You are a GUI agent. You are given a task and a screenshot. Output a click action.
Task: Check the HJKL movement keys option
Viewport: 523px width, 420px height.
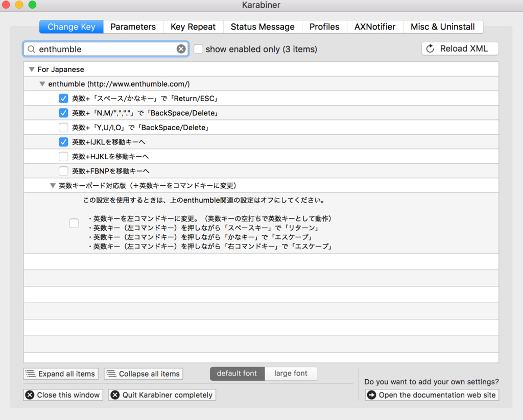[63, 156]
